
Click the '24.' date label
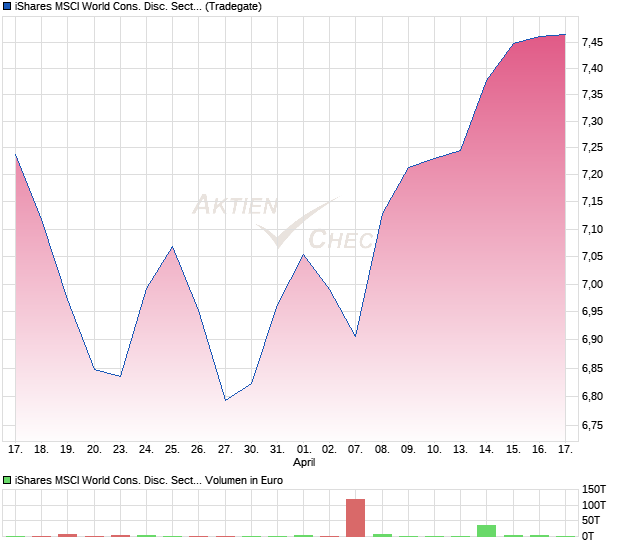point(146,449)
